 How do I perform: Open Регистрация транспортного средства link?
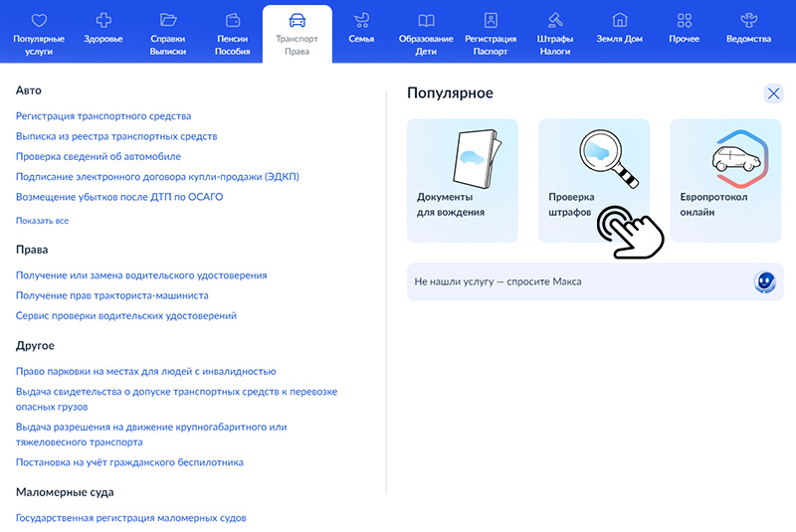click(103, 116)
